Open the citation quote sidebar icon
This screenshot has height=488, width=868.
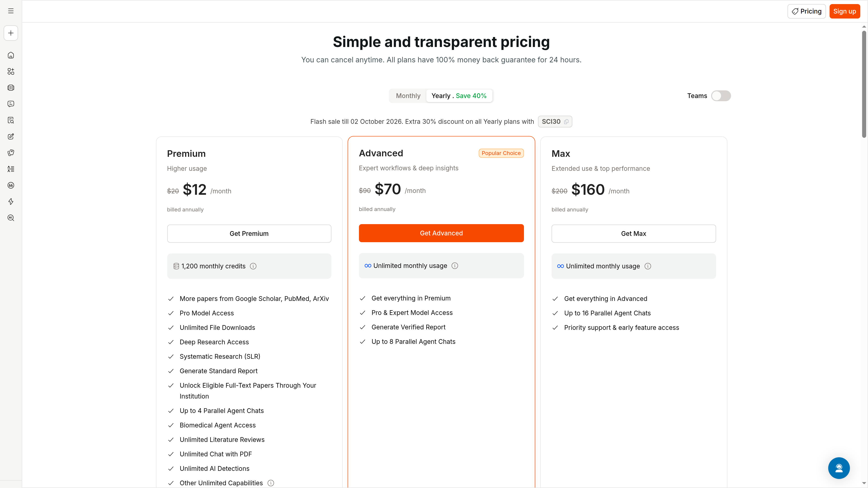click(11, 185)
